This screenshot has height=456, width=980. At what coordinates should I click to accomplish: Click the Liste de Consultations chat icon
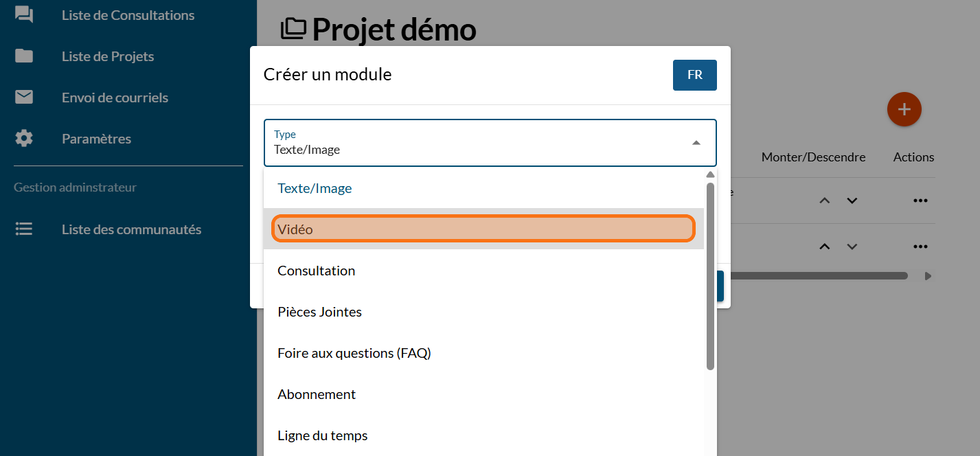click(24, 14)
